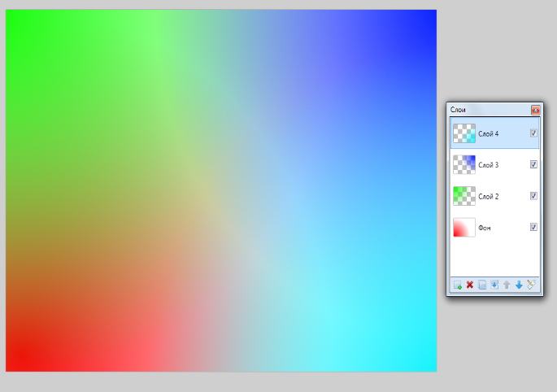
Task: Select the Слой 3 thumbnail
Action: pos(464,164)
